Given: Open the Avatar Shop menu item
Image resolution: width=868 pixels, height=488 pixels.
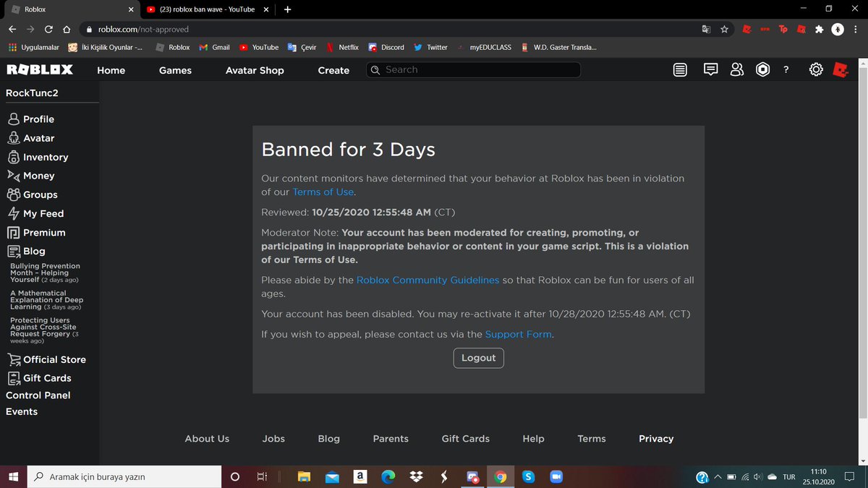Looking at the screenshot, I should click(x=255, y=70).
